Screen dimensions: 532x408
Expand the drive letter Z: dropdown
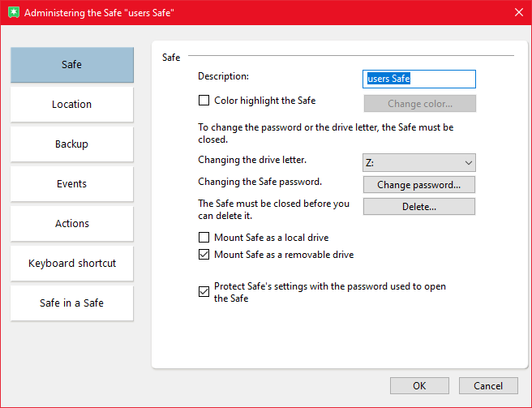418,163
